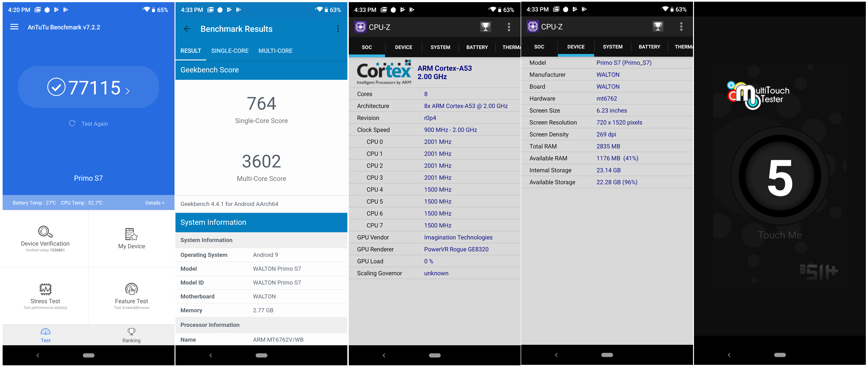The width and height of the screenshot is (868, 367).
Task: Open Feature Test icon
Action: point(131,289)
